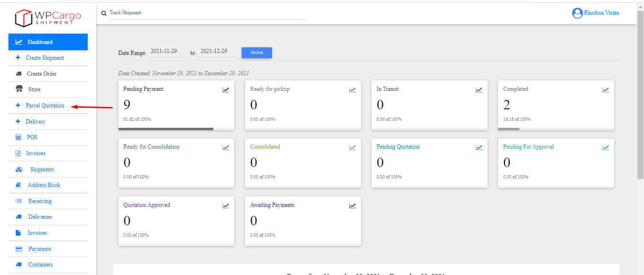
Task: Click the chart icon on Completed card
Action: click(606, 90)
